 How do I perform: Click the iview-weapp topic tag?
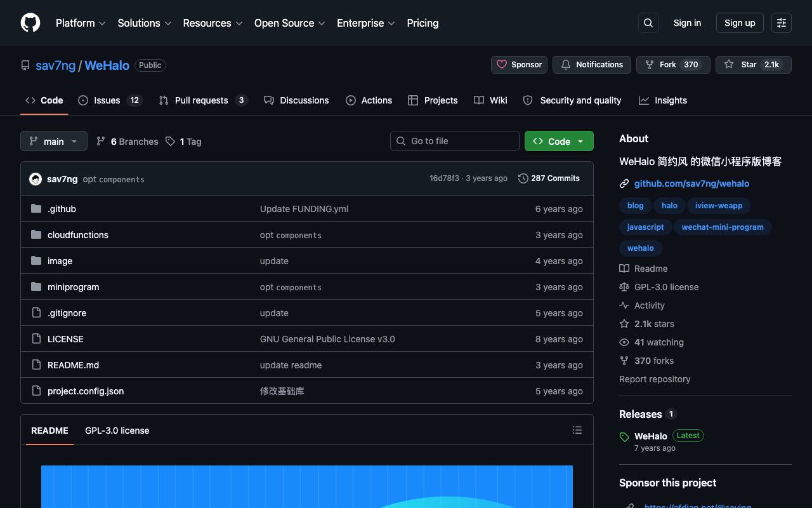[719, 205]
